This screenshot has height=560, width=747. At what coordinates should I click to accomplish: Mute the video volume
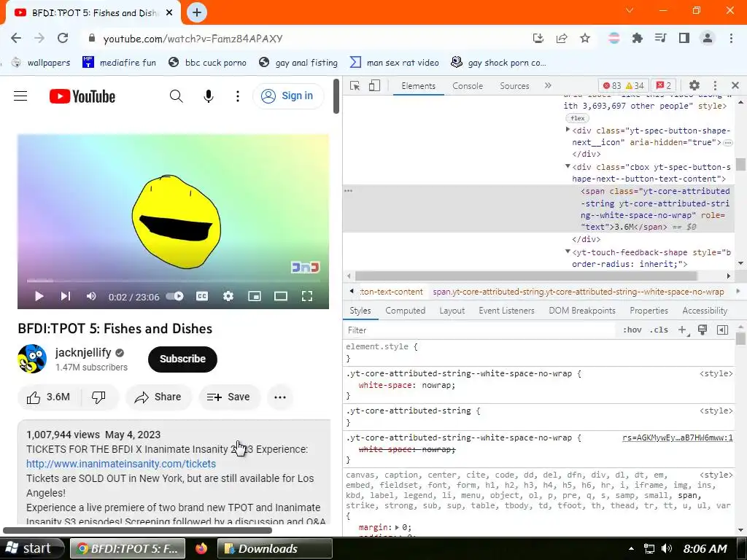[91, 296]
